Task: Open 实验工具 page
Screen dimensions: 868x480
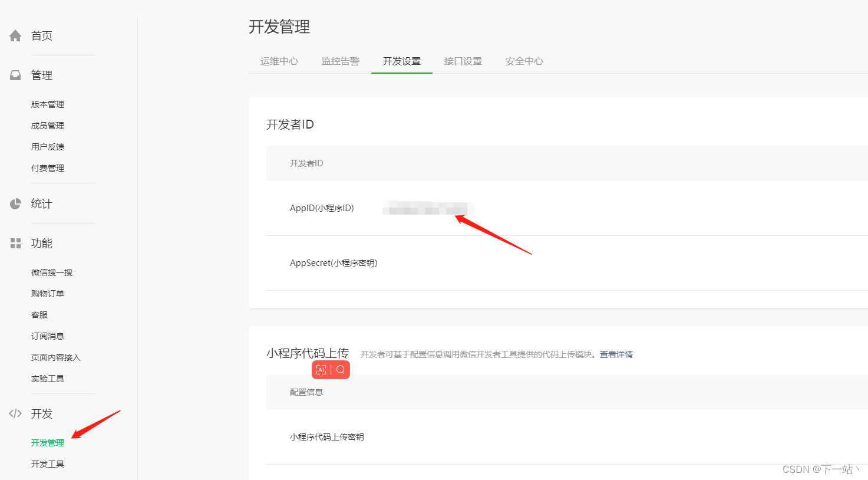Action: (48, 379)
